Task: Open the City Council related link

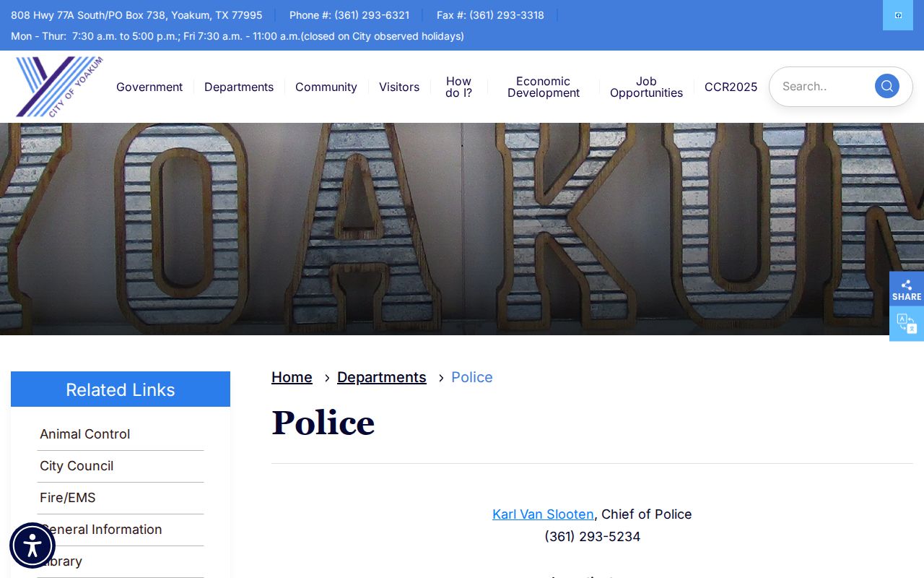Action: [77, 466]
